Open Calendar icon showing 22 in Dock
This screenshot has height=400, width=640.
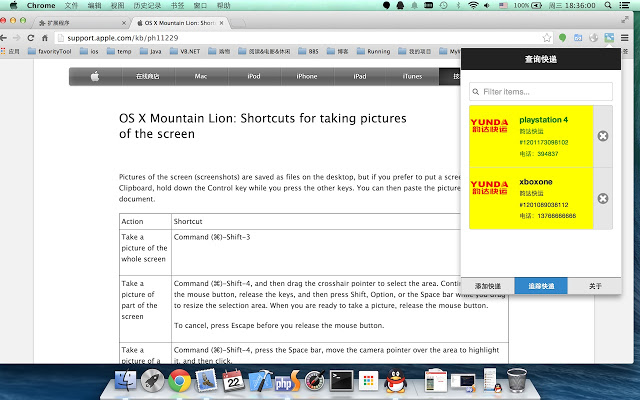233,380
